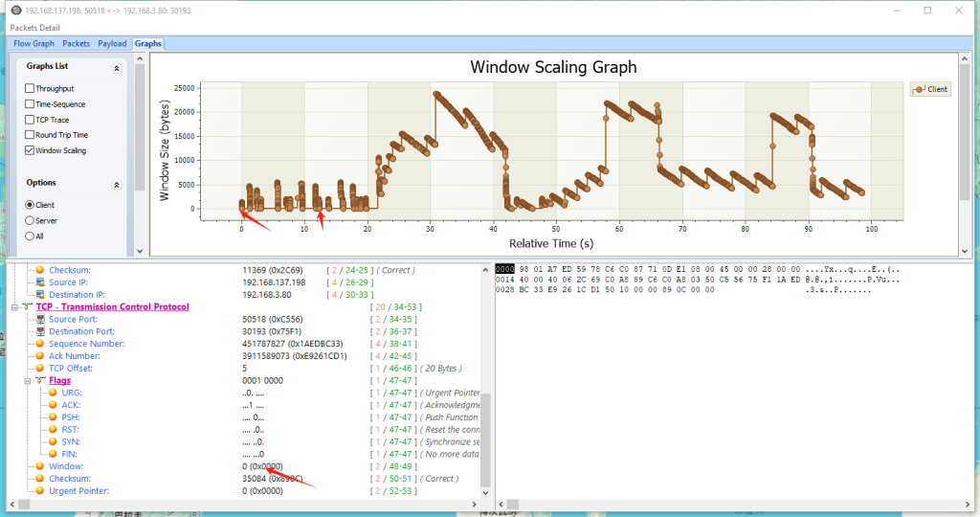Click destination port value 30193 (0x75F1)
This screenshot has width=980, height=517.
point(271,331)
